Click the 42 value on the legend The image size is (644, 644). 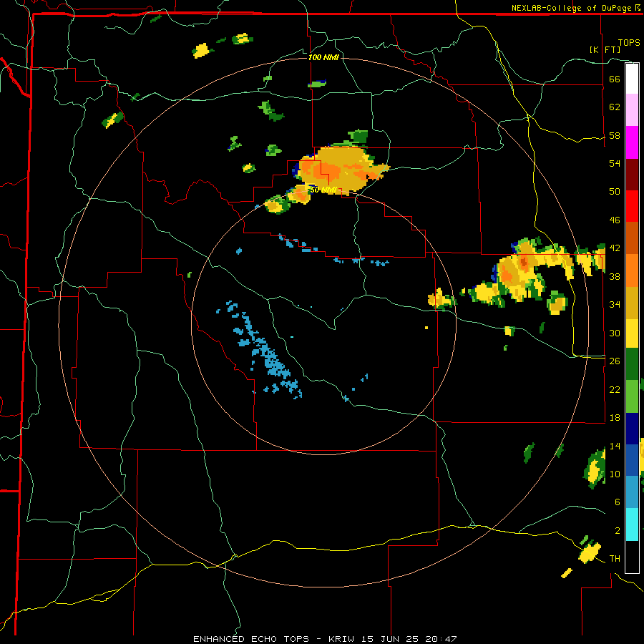615,248
